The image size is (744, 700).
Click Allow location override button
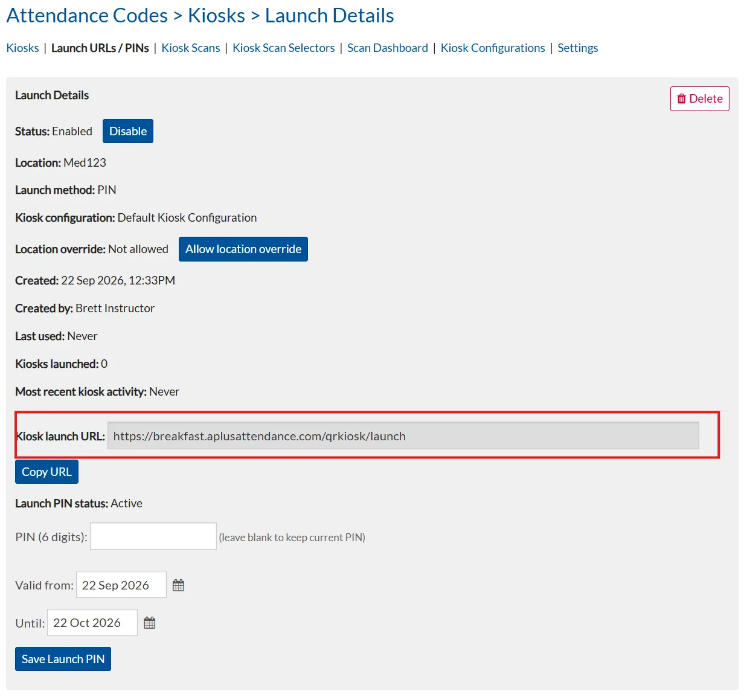click(243, 249)
